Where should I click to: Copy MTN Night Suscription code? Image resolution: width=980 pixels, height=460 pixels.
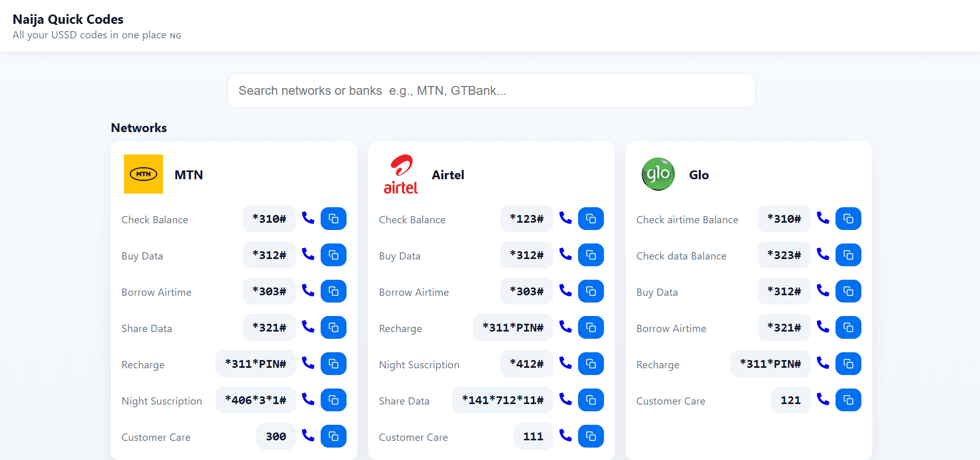334,400
